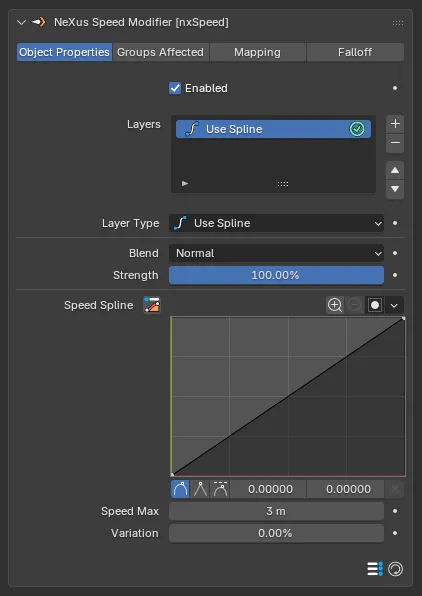Switch to the Object Properties tab

pyautogui.click(x=64, y=52)
